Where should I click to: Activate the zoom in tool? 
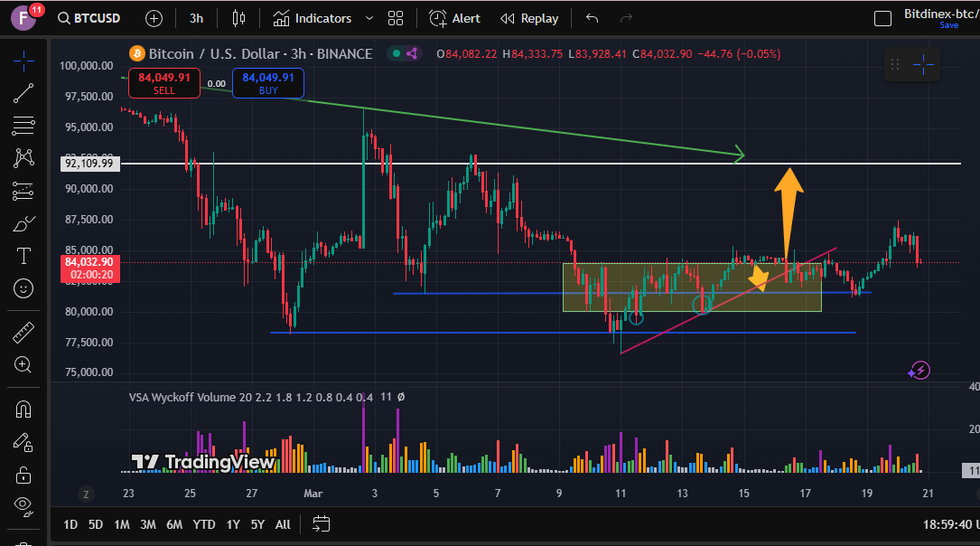(23, 364)
